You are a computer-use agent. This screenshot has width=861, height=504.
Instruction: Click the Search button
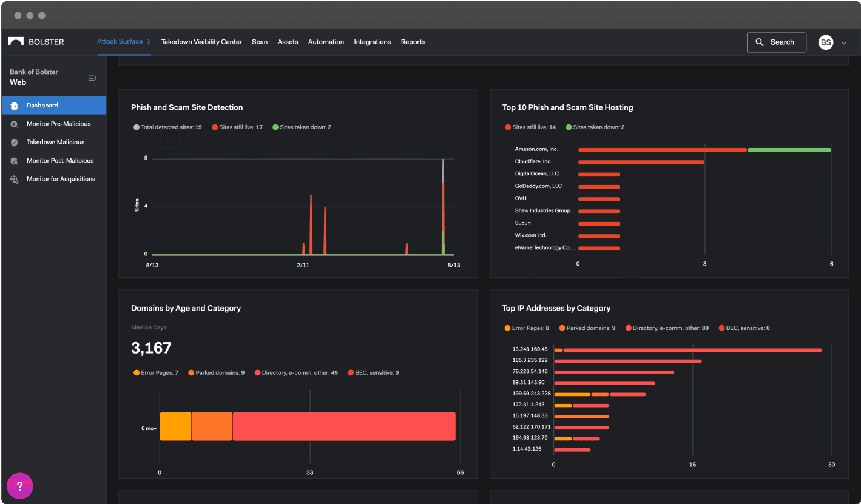[777, 42]
